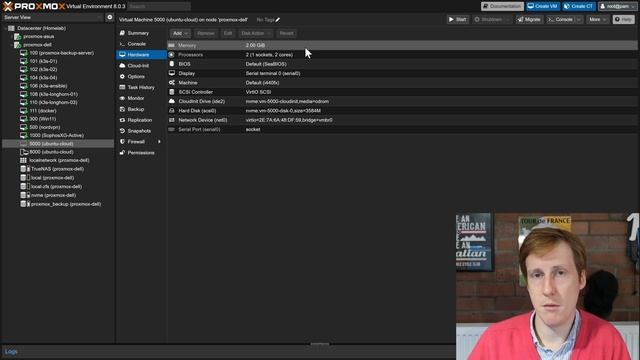Open the Logs panel at the bottom

11,351
